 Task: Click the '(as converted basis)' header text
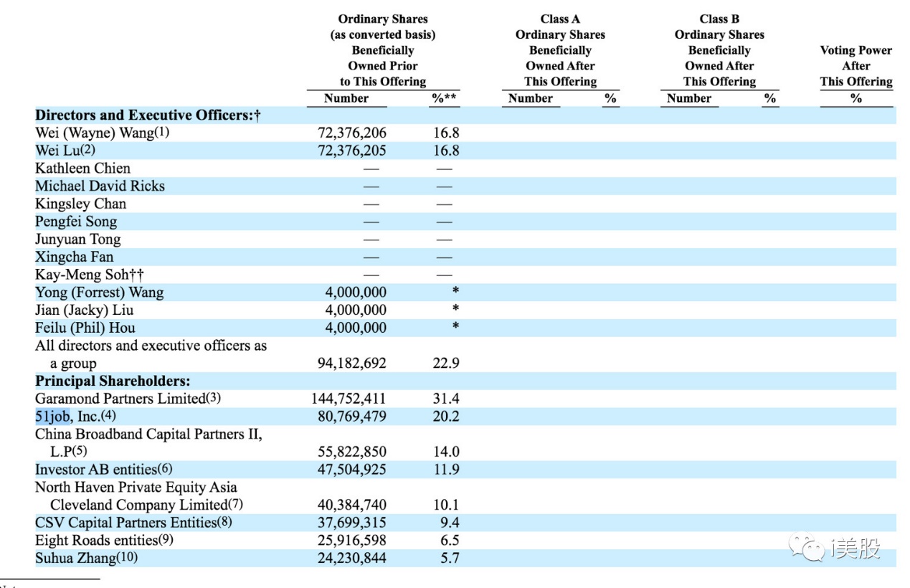383,34
